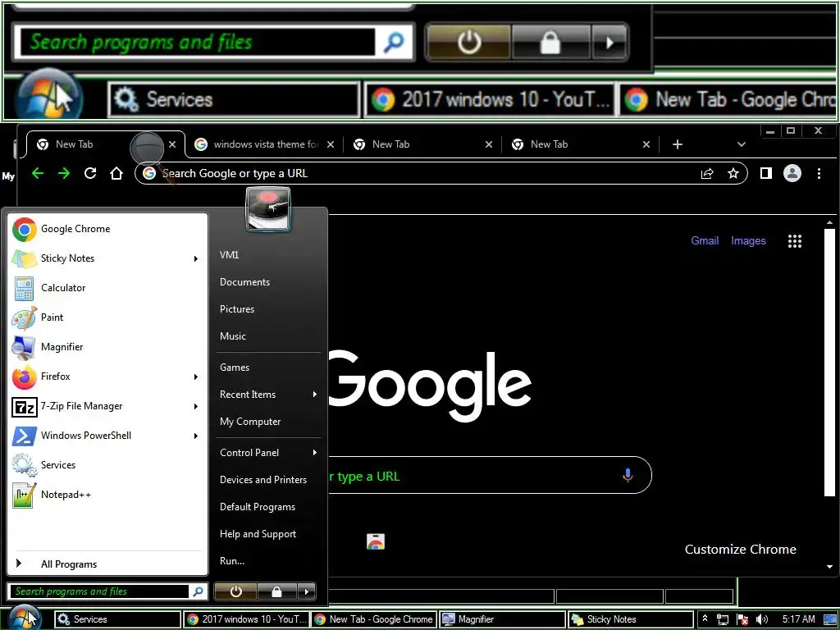This screenshot has width=840, height=630.
Task: Open Calculator from Start menu
Action: [x=107, y=288]
